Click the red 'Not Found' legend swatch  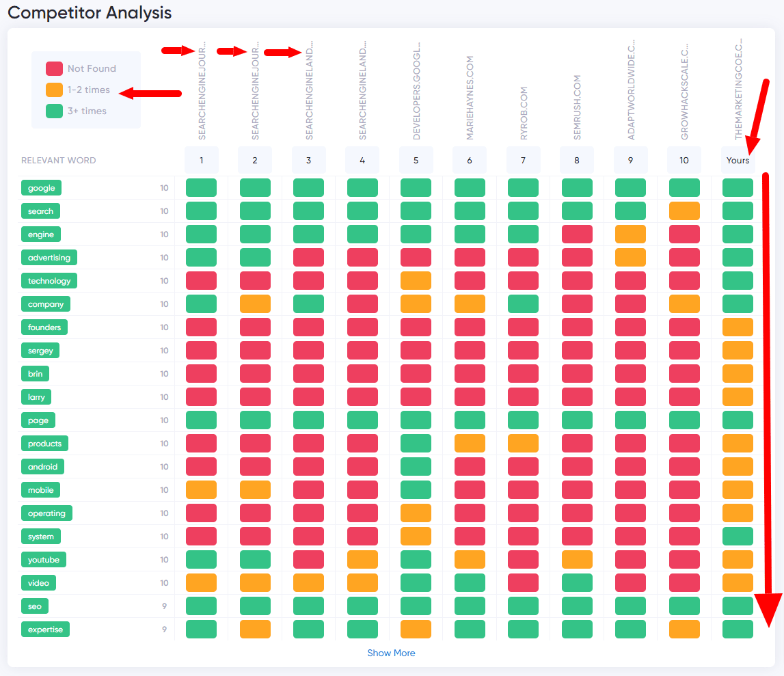click(x=54, y=68)
